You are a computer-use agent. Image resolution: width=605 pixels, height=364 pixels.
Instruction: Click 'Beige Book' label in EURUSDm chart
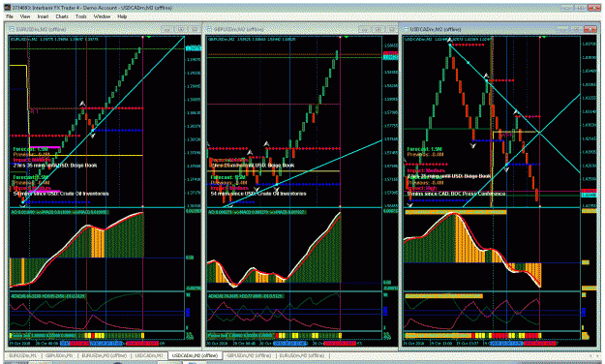84,166
